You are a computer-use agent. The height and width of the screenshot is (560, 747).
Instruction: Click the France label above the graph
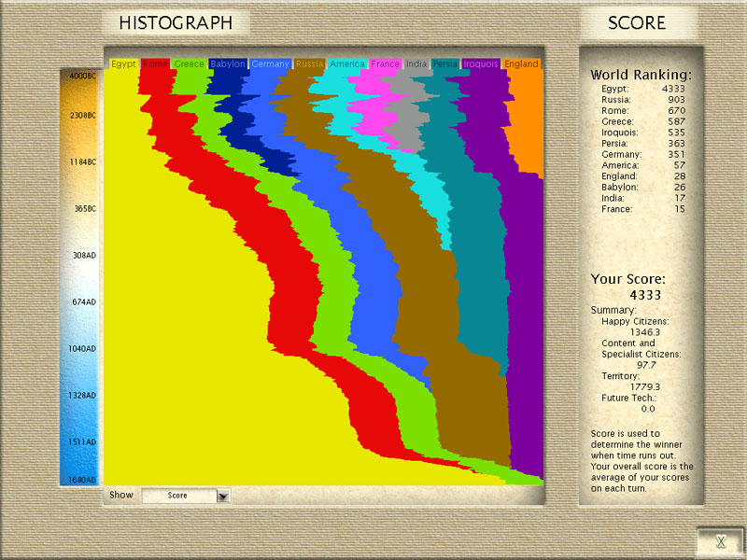(385, 64)
